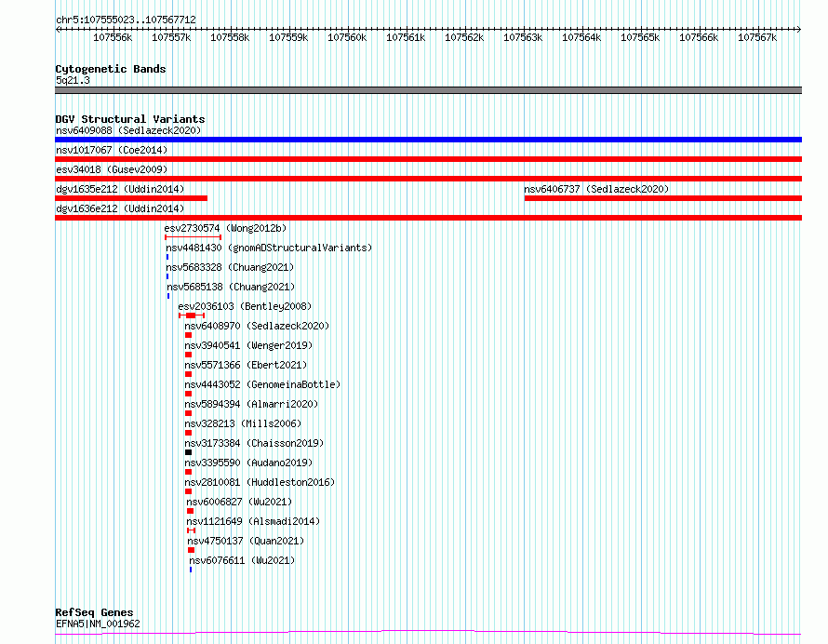
Task: Open nsv3395590 (Audano2019) label
Action: [x=248, y=463]
